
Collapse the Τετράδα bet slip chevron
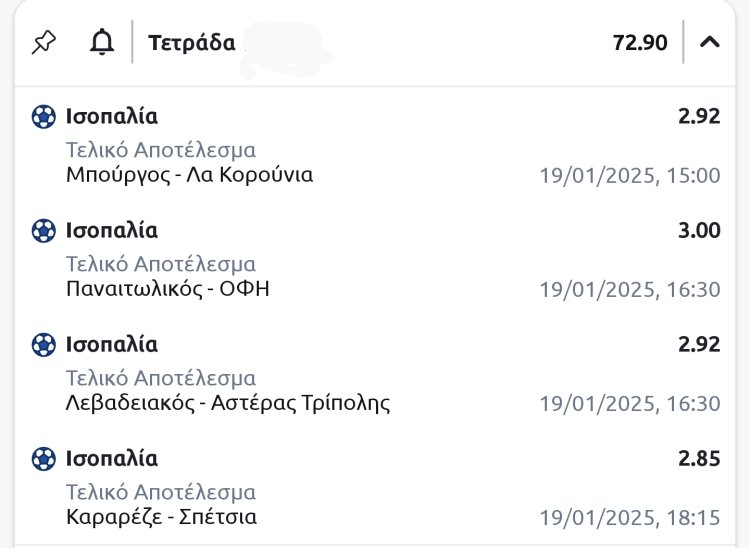click(710, 43)
